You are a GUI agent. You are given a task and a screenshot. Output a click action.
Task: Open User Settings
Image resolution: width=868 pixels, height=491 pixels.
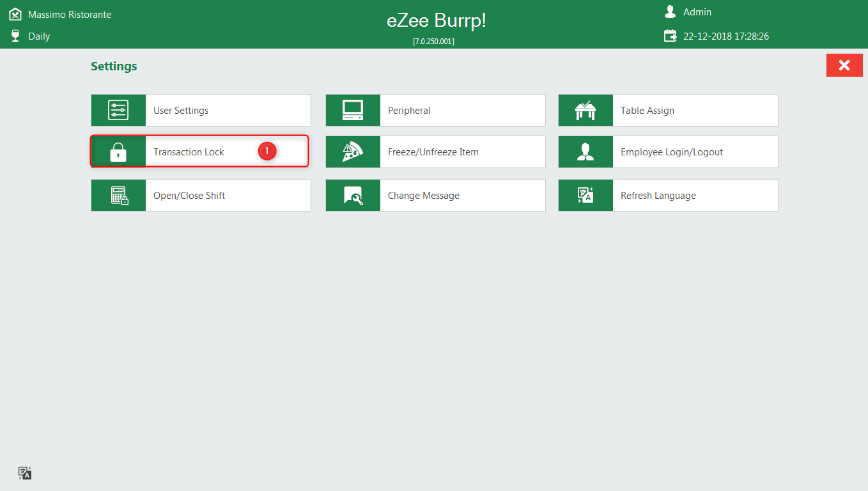[201, 110]
